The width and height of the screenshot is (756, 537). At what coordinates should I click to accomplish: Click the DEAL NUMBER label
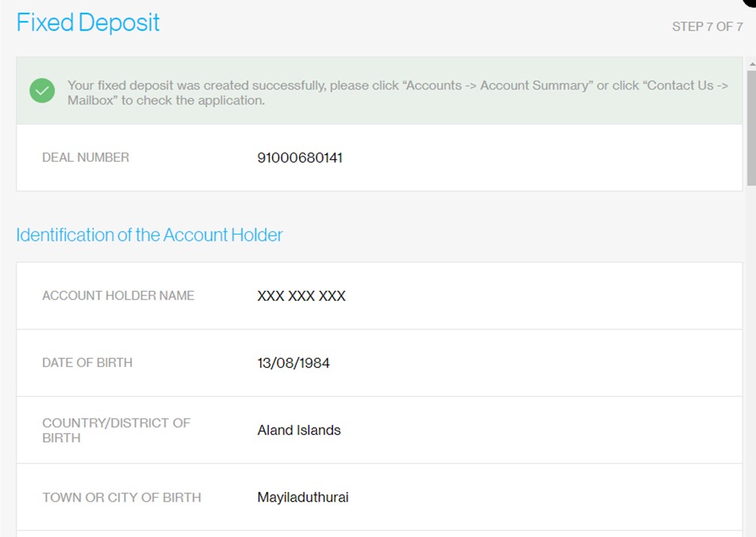(86, 157)
